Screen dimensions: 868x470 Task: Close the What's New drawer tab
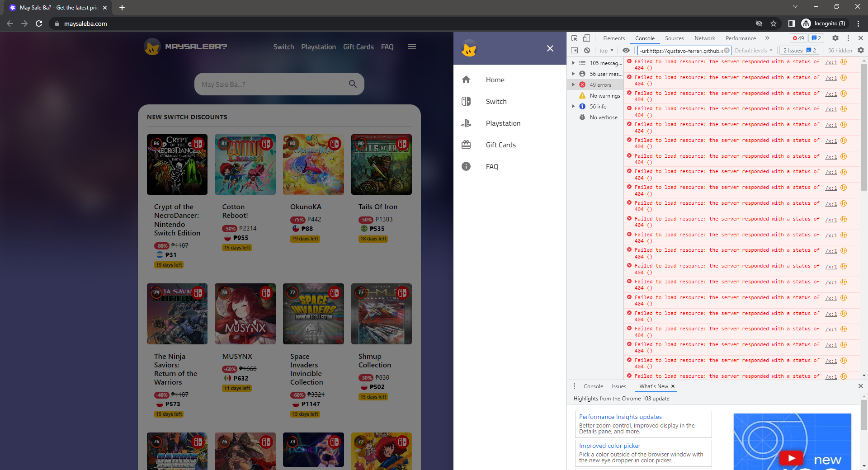click(673, 386)
